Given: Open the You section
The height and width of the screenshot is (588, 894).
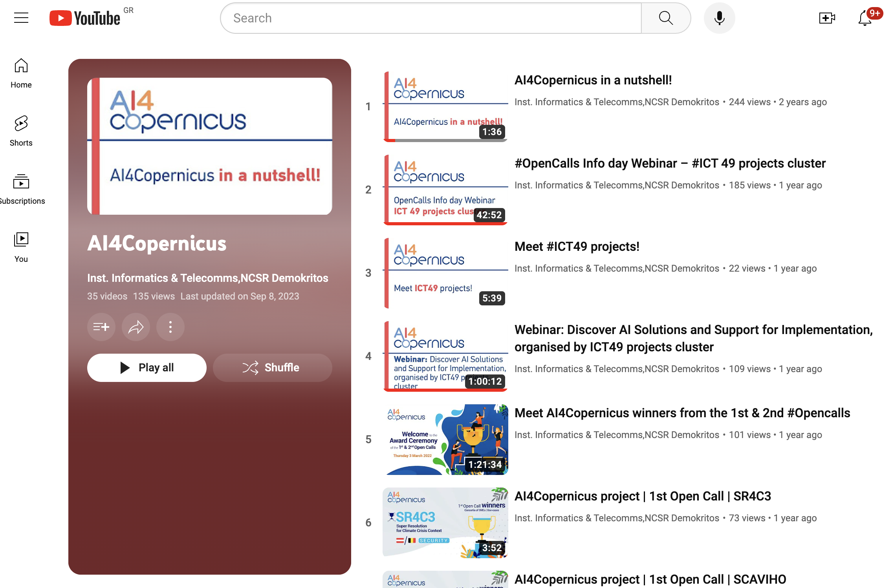Looking at the screenshot, I should pos(21,248).
